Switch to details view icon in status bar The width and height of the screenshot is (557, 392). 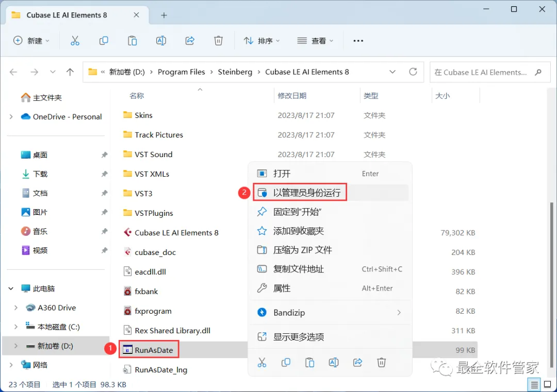pos(534,385)
